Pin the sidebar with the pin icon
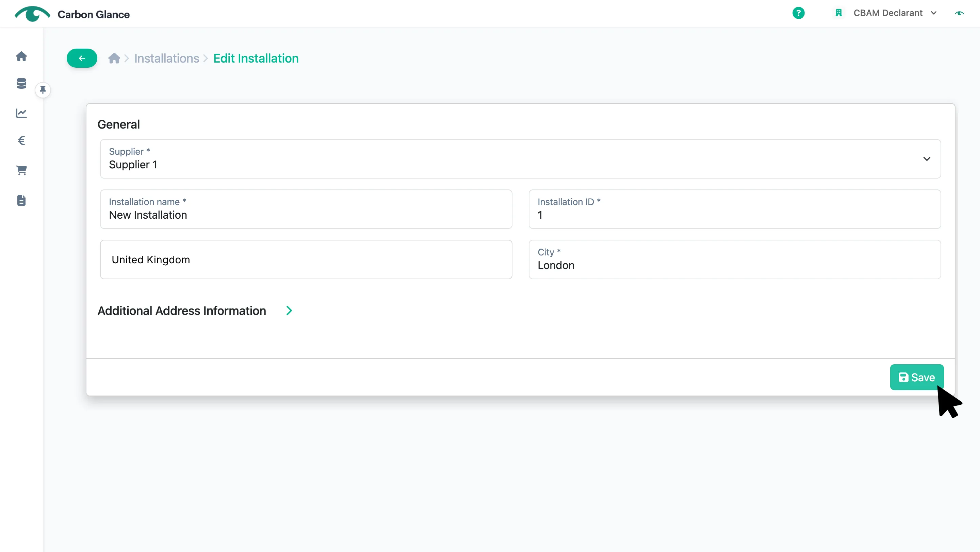 click(x=43, y=90)
